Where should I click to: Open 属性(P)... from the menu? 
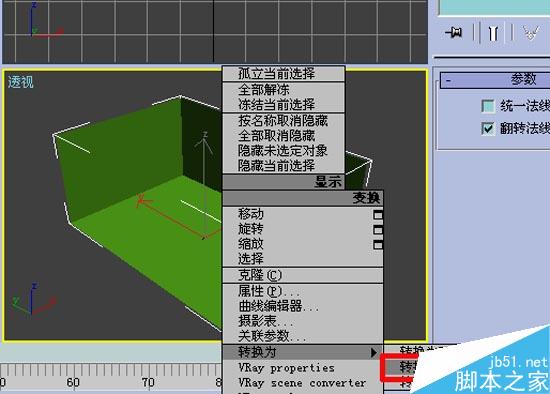(303, 291)
